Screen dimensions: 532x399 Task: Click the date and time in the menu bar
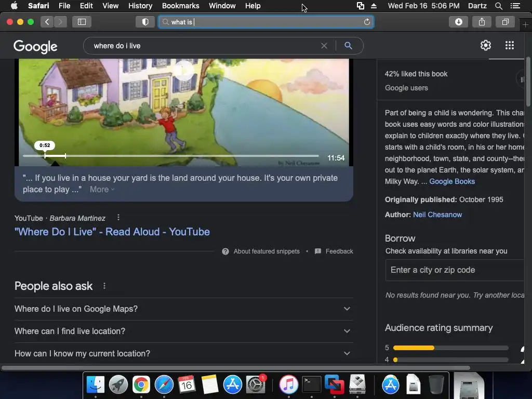423,6
